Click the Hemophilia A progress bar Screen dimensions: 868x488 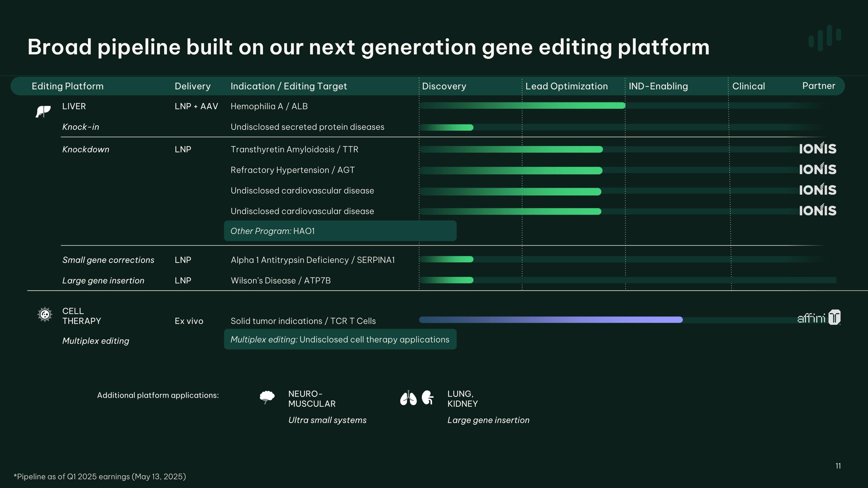tap(522, 106)
